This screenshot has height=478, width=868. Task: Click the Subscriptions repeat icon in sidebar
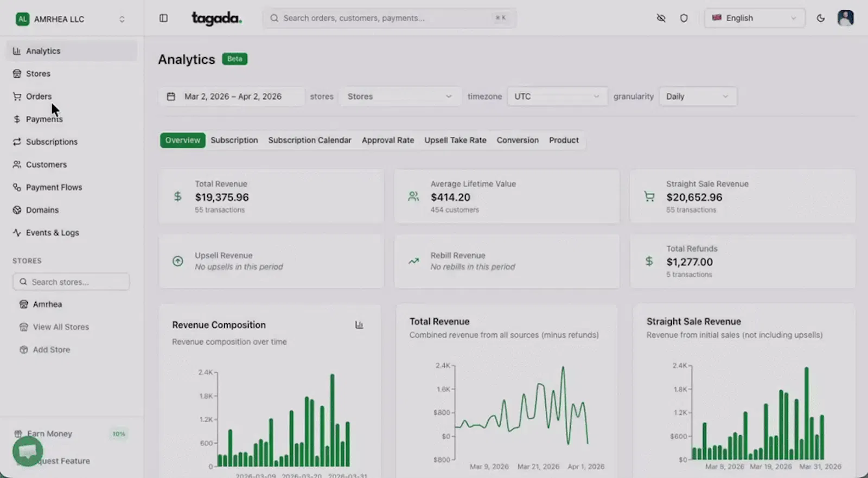[17, 142]
